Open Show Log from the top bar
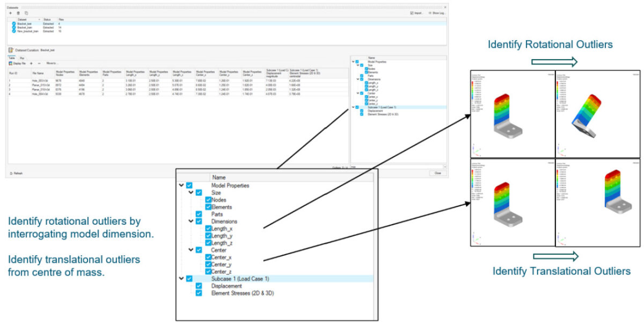644x323 pixels. coord(430,12)
